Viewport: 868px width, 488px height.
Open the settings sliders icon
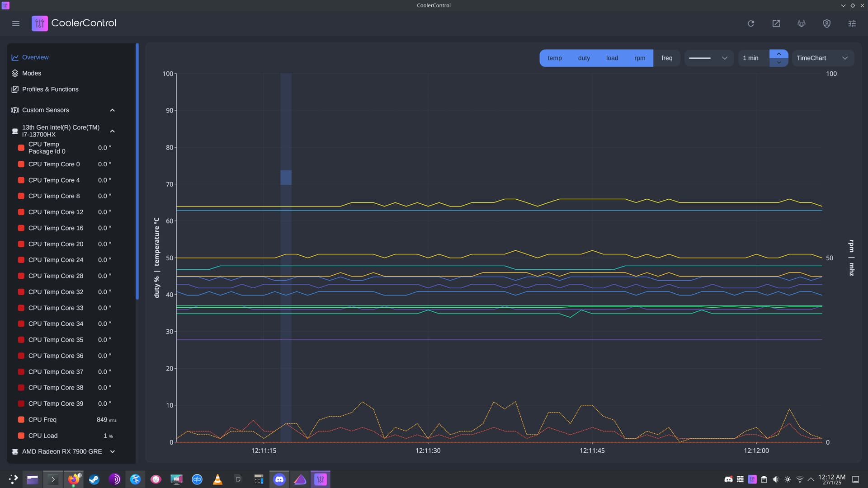852,23
